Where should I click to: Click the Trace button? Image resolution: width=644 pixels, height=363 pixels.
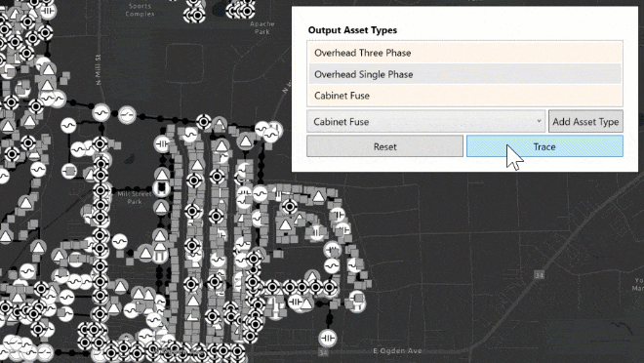coord(544,146)
